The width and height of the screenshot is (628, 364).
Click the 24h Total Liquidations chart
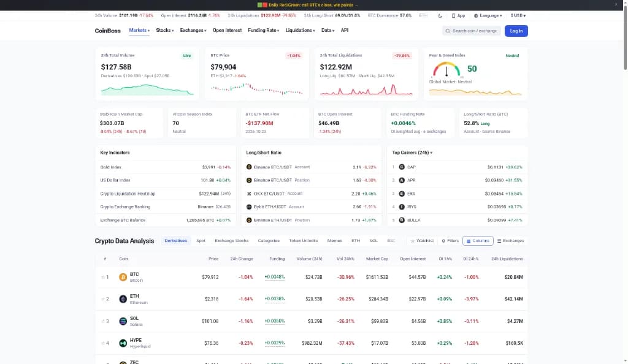(x=366, y=89)
